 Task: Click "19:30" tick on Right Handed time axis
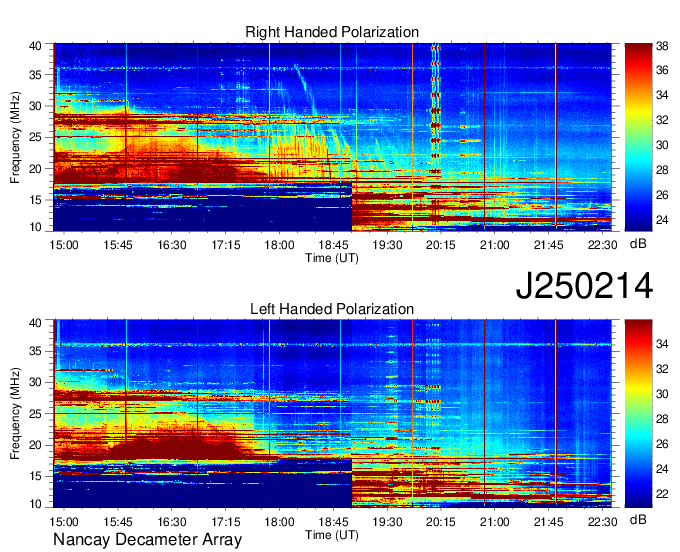[x=387, y=245]
